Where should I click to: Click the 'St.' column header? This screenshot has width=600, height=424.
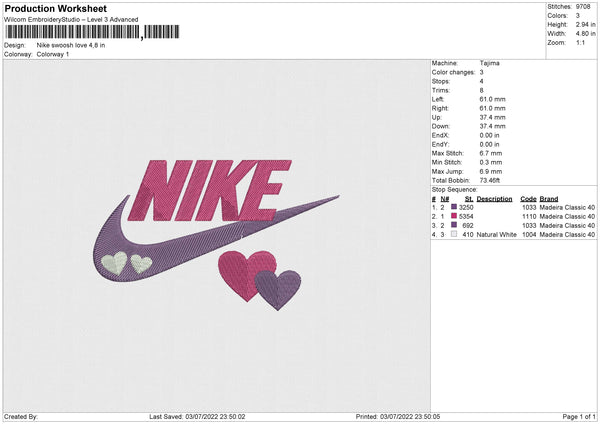pos(469,199)
